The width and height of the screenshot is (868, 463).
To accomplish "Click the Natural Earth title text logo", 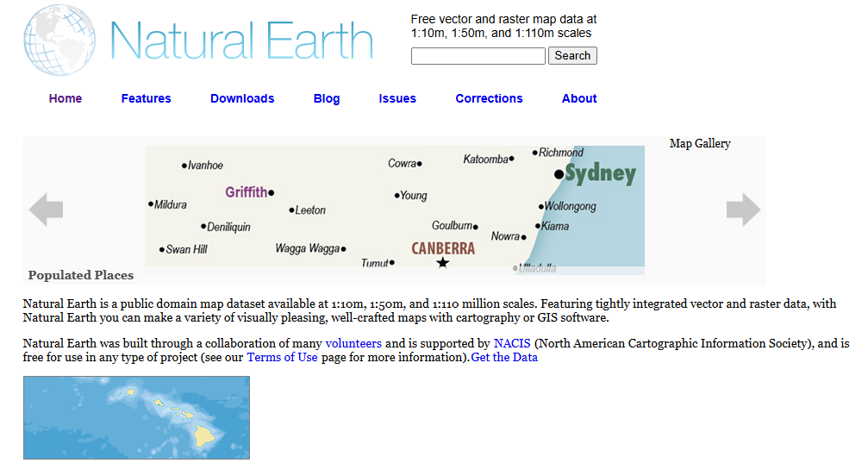I will (x=242, y=41).
